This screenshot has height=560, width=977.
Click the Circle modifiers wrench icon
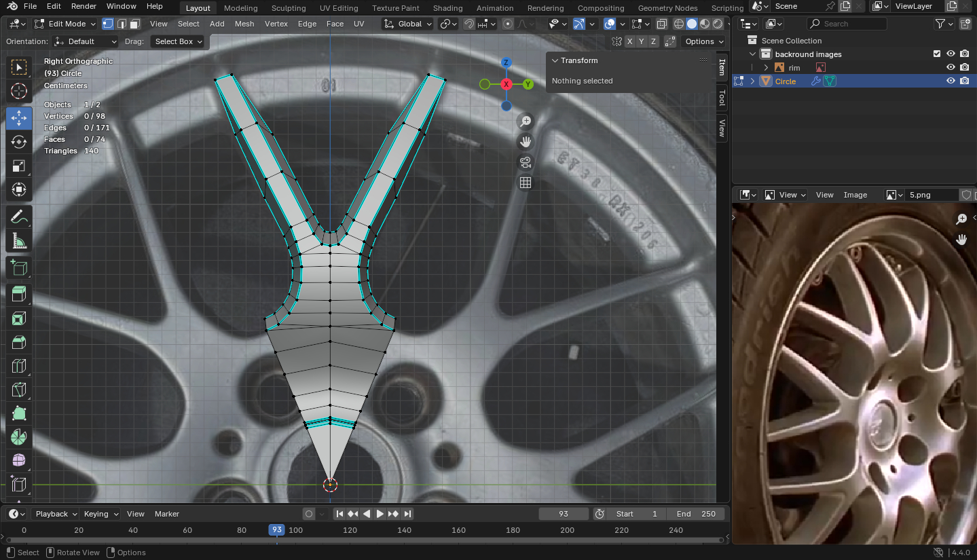tap(815, 81)
